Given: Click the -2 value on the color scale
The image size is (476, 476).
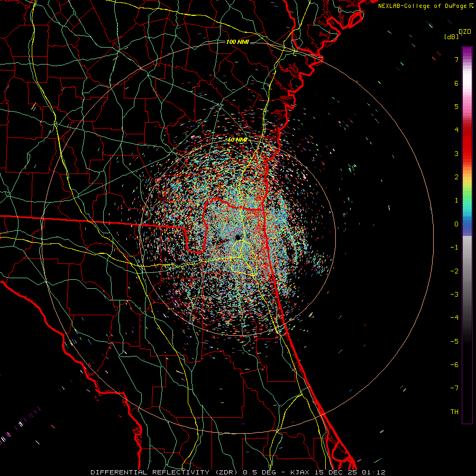Looking at the screenshot, I should pos(454,271).
